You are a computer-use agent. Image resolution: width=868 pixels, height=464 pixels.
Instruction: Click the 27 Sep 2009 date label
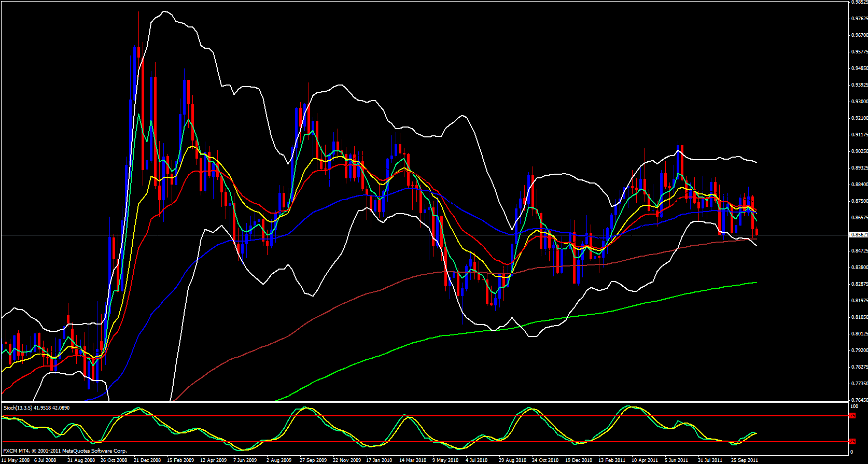[x=313, y=460]
